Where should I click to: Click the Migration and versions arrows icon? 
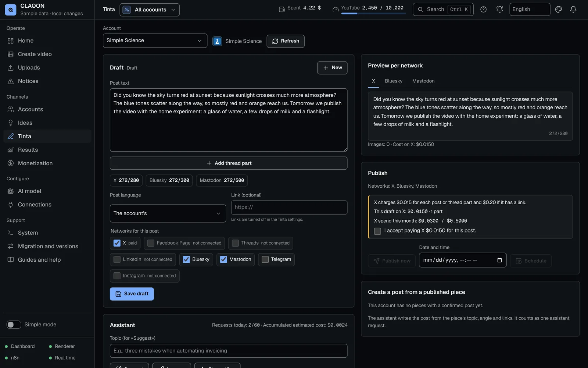point(11,246)
